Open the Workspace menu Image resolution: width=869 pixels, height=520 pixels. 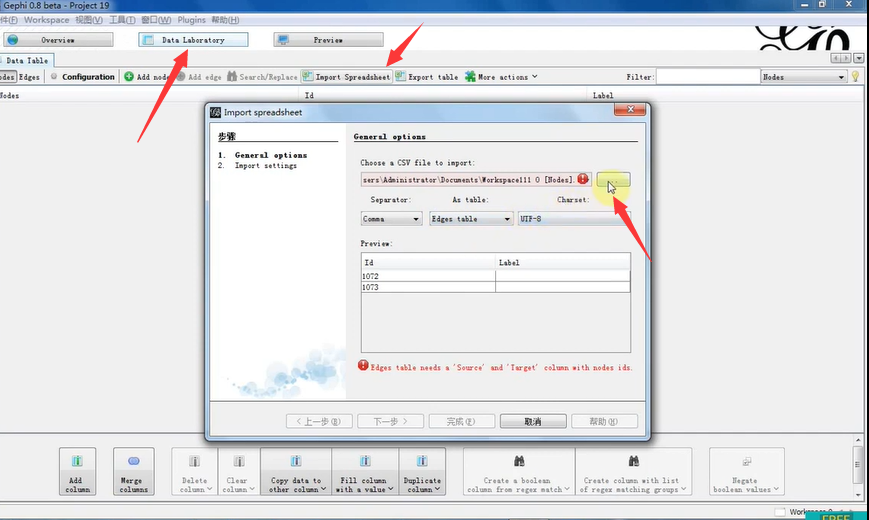47,20
